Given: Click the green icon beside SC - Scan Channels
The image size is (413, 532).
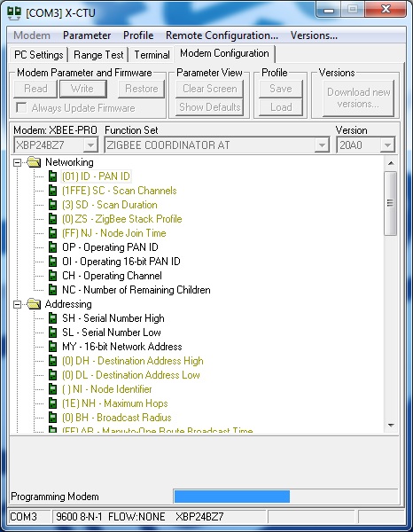Looking at the screenshot, I should (x=52, y=191).
